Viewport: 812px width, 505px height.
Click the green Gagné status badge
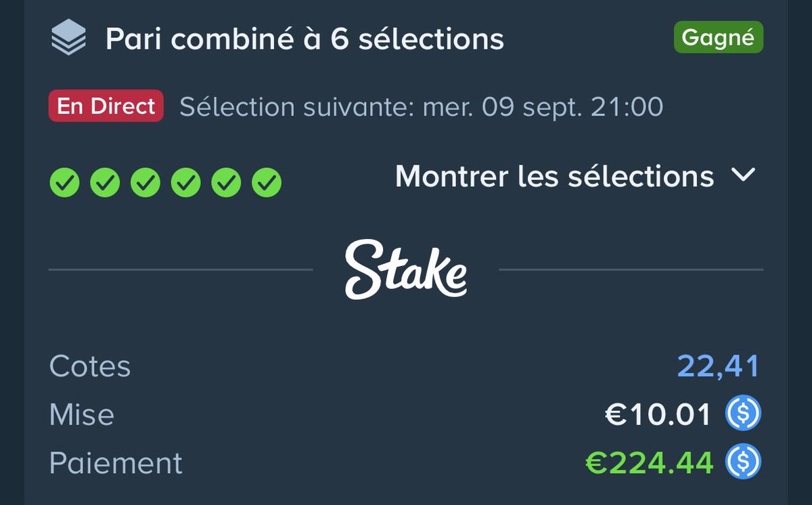718,37
